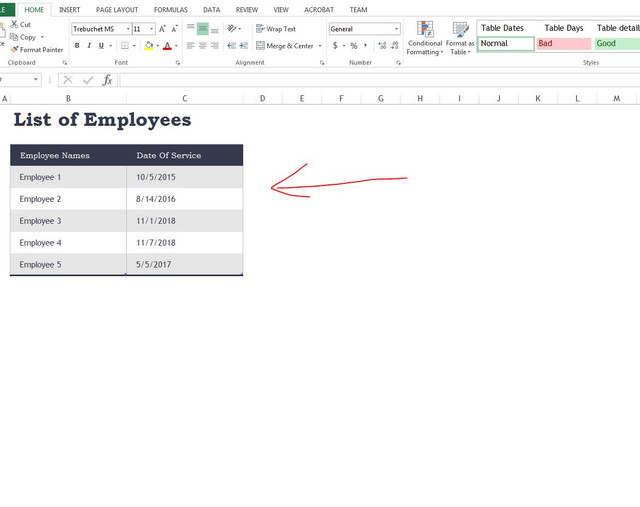640x507 pixels.
Task: Open the font color dropdown arrow
Action: pos(176,46)
